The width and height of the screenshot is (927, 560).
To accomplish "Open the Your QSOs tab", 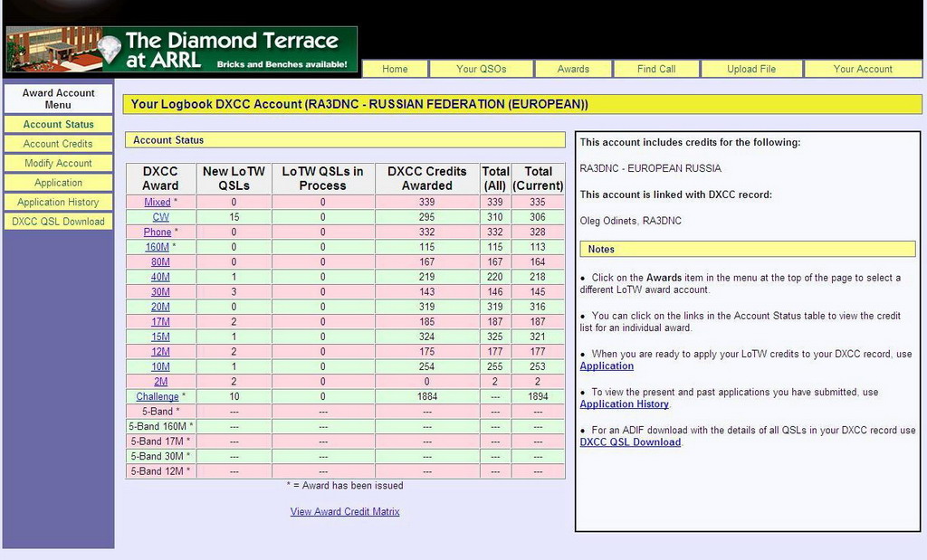I will click(482, 69).
